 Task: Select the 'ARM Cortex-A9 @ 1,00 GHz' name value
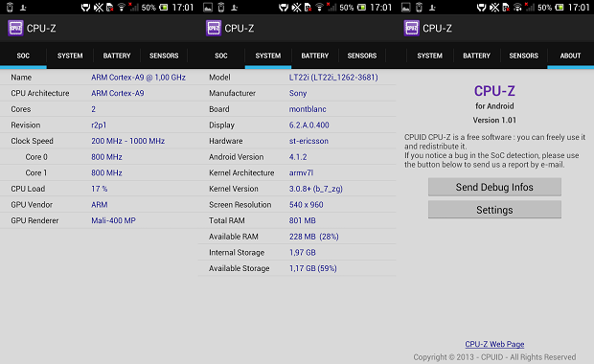138,78
